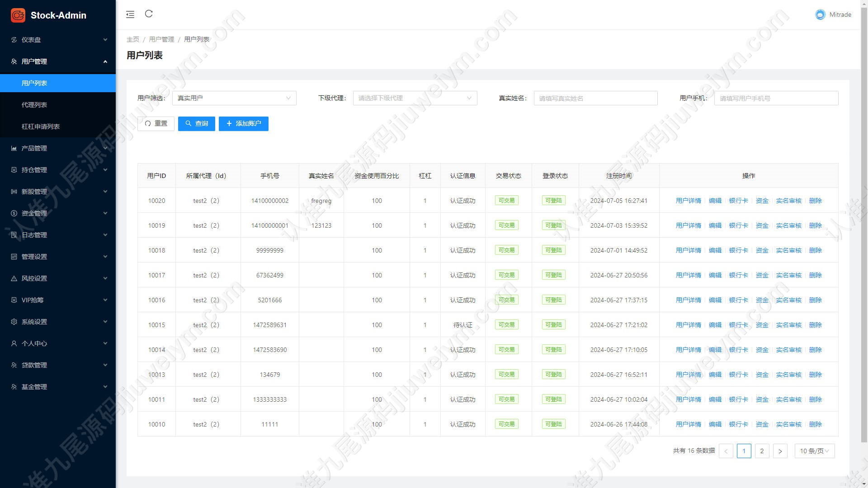Click the 个人中心 person icon
Viewport: 868px width, 488px height.
(14, 343)
